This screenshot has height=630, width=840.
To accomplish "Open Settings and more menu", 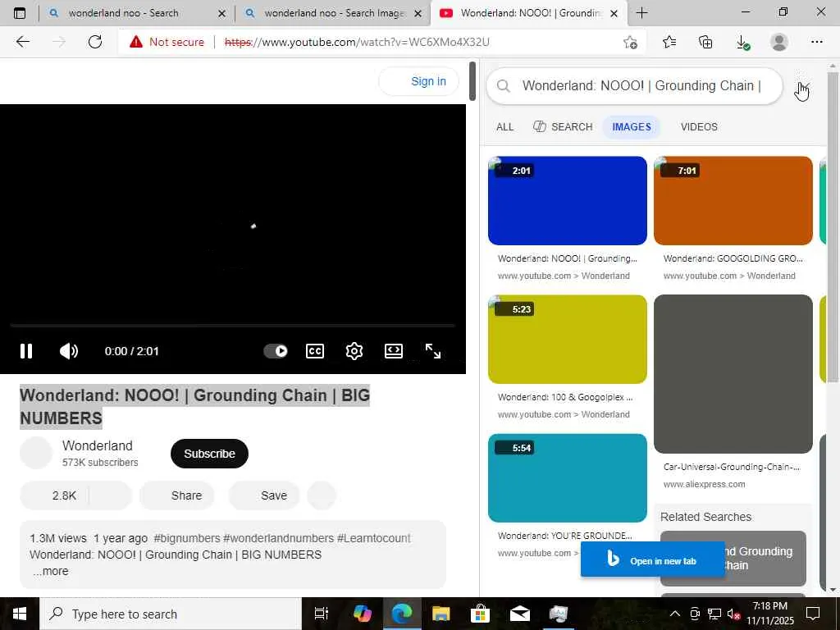I will pos(816,42).
